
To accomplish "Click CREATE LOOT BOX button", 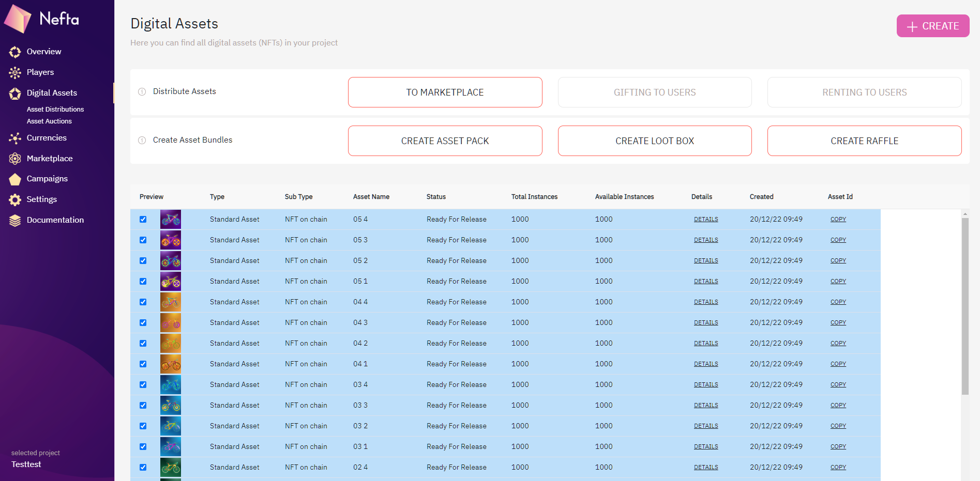I will (655, 141).
